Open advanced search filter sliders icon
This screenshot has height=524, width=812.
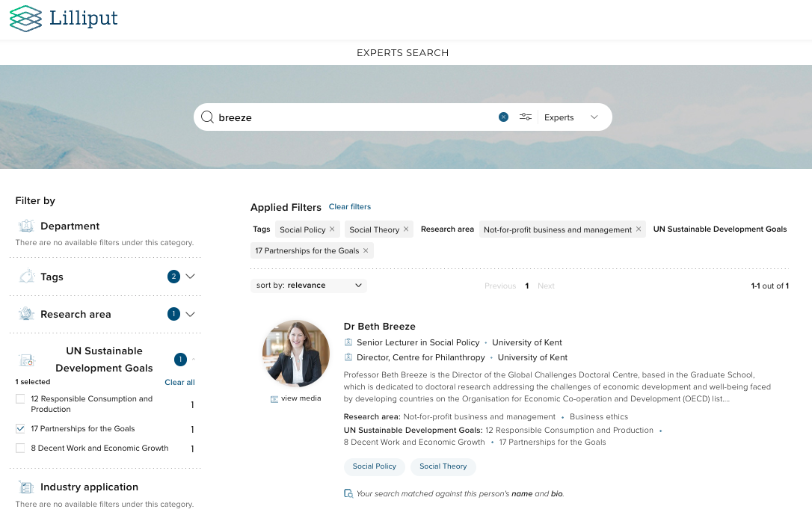point(526,117)
